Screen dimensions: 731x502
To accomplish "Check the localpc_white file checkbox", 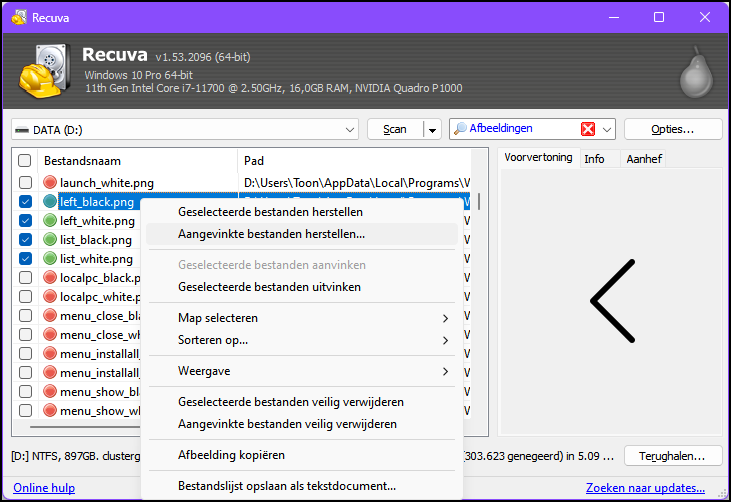I will tap(26, 297).
